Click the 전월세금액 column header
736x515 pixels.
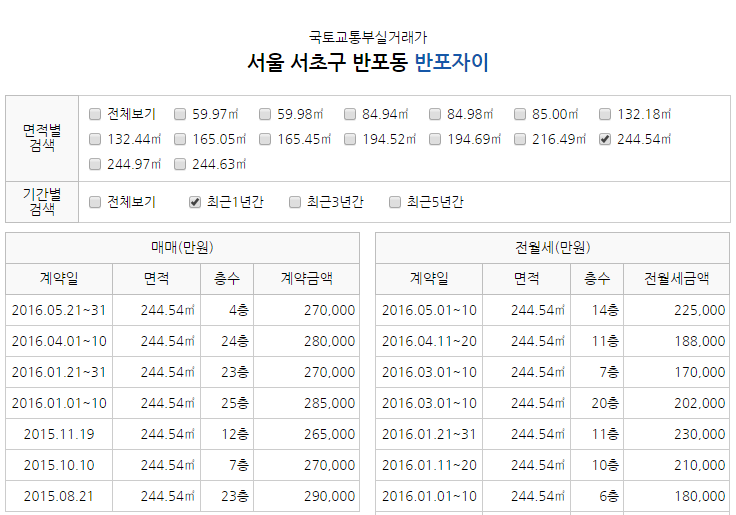676,279
